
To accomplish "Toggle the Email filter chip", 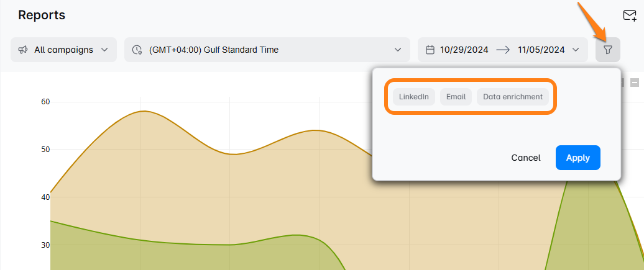I will point(456,97).
